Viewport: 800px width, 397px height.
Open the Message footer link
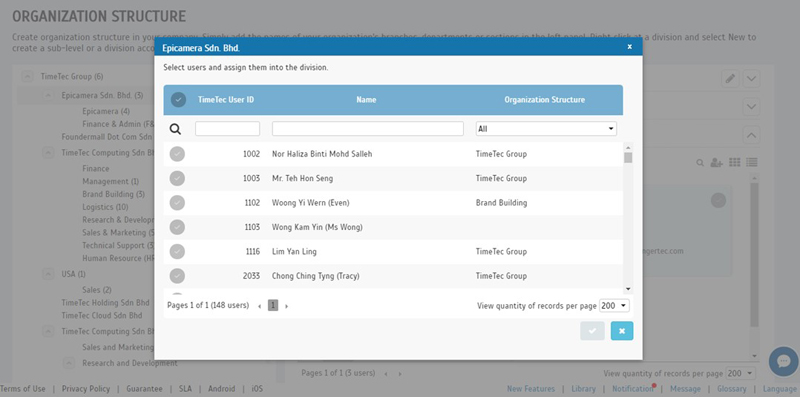685,389
